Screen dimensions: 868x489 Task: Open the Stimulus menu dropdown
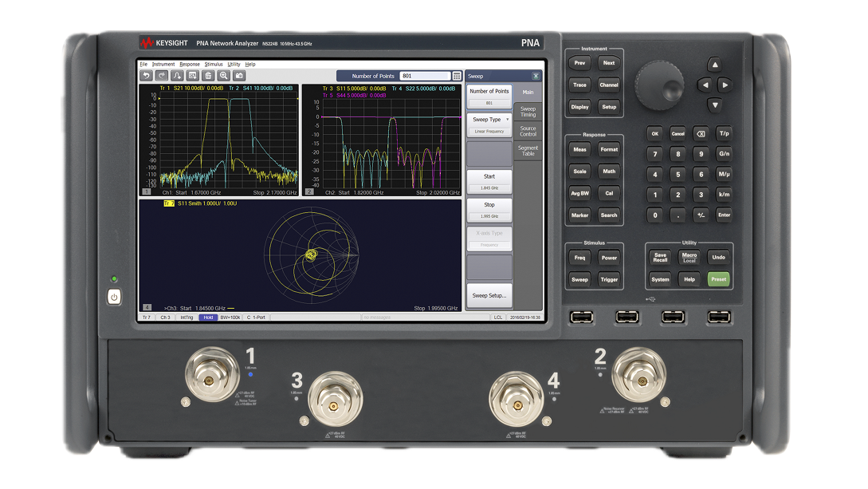point(214,65)
